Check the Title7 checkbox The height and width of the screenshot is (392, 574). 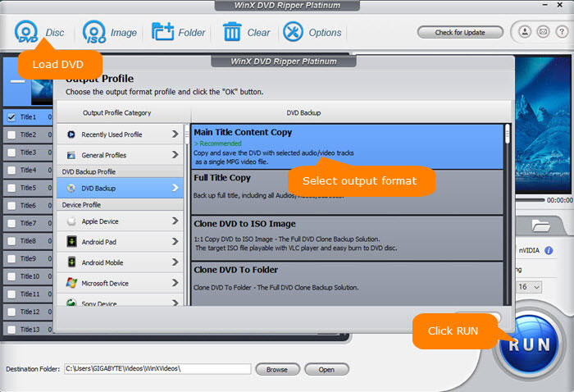click(x=11, y=223)
